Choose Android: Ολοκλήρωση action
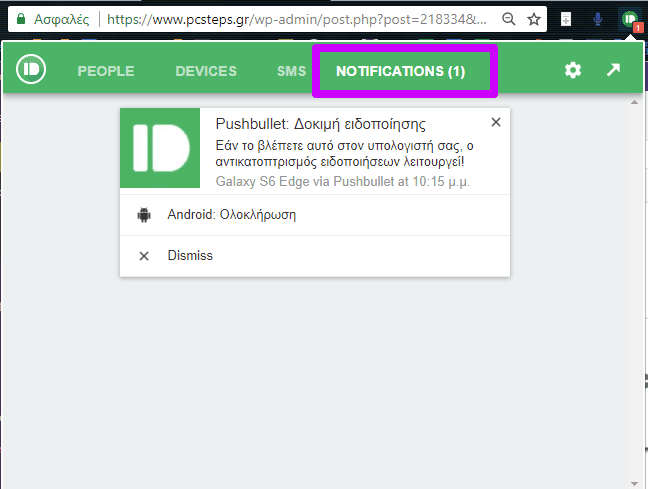The height and width of the screenshot is (489, 648). (x=315, y=215)
